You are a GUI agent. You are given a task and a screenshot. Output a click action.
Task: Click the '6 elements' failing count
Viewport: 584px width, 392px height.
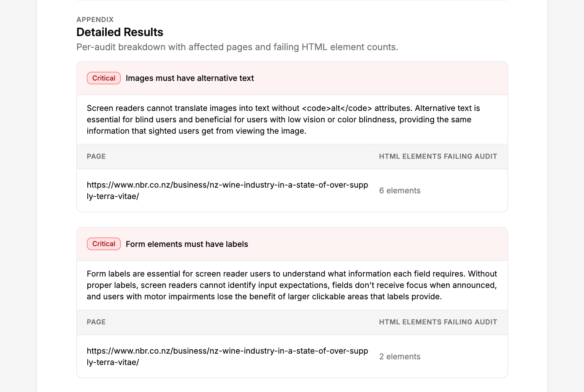[400, 191]
